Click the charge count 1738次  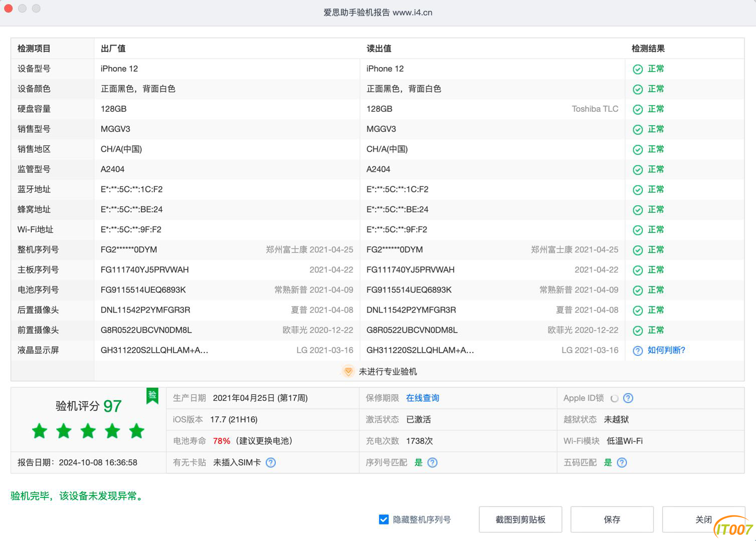pyautogui.click(x=419, y=441)
